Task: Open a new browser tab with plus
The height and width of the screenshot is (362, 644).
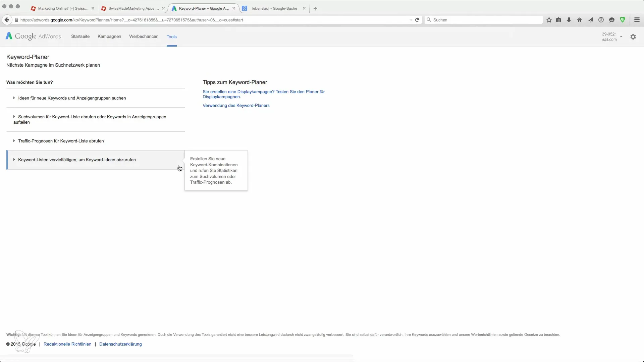Action: click(x=315, y=8)
